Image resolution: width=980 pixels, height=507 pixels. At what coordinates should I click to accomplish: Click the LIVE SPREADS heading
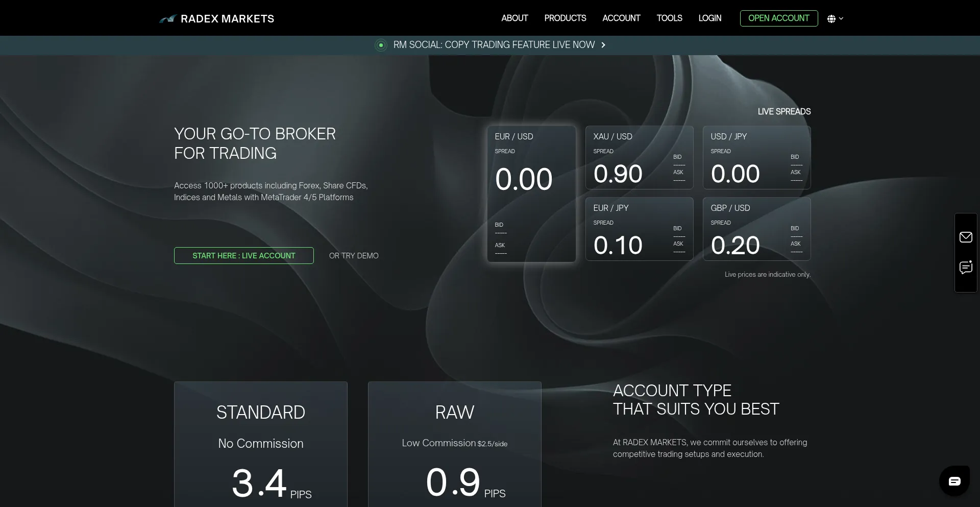(x=784, y=112)
